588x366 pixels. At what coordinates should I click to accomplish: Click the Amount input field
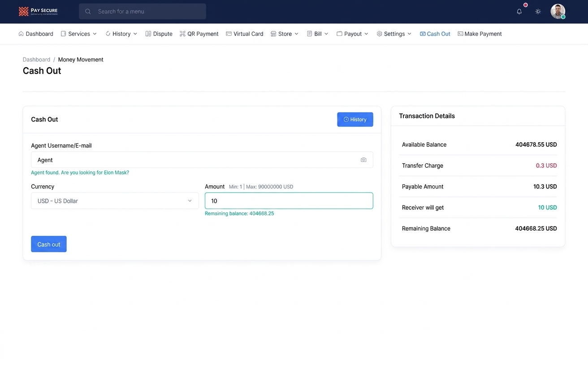[289, 201]
